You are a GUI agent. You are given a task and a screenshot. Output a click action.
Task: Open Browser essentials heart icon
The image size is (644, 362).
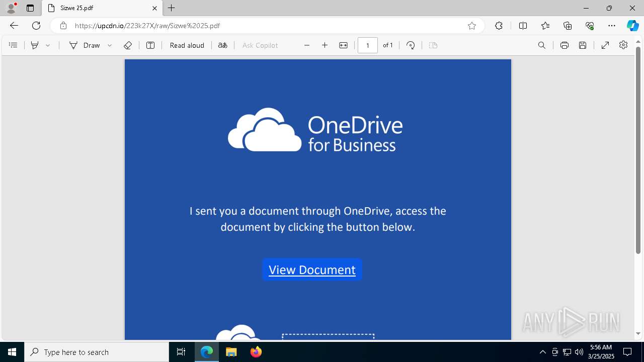click(590, 26)
